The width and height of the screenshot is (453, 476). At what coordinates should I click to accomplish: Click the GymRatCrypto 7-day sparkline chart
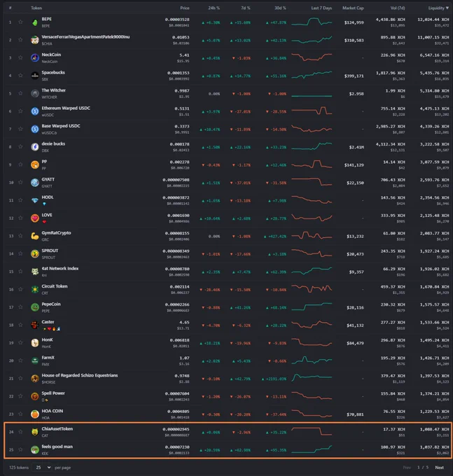[x=312, y=236]
